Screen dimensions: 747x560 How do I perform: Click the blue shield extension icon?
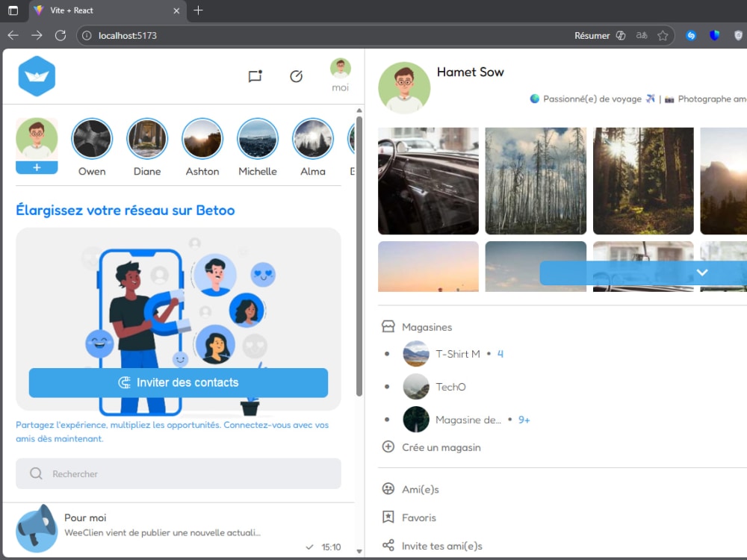pyautogui.click(x=714, y=35)
